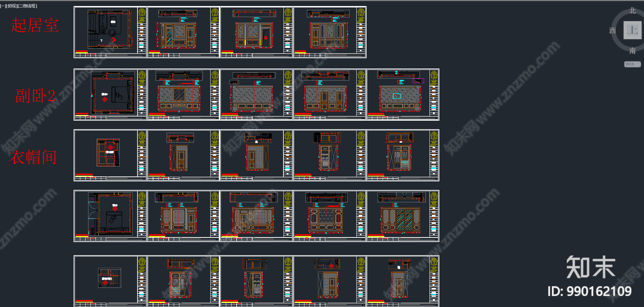The image size is (644, 307).
Task: Select the third sheet in the 衣帽间 row
Action: (256, 155)
